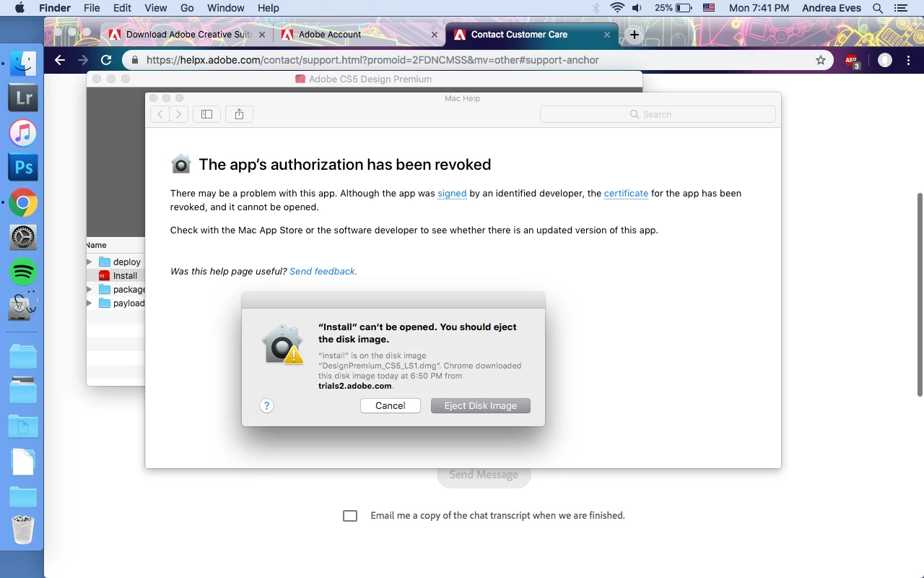Screen dimensions: 924x578
Task: Click the Send Message button
Action: [x=484, y=475]
